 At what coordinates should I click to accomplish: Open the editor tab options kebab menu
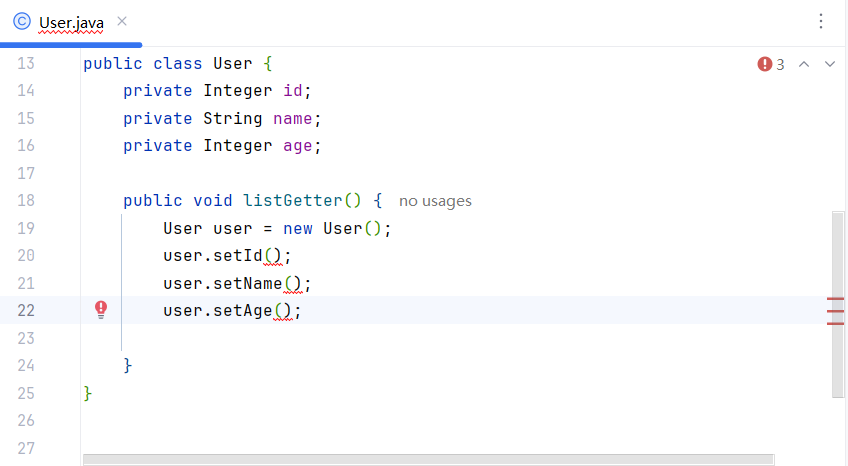821,21
